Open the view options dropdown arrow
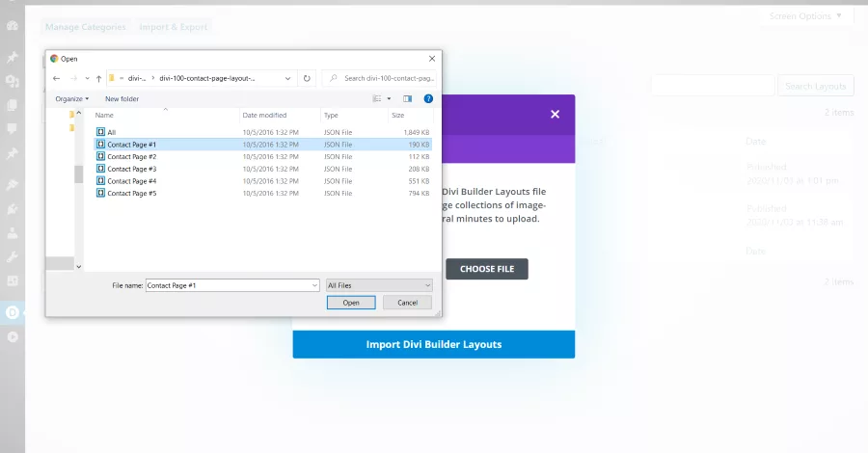The width and height of the screenshot is (868, 453). (389, 99)
